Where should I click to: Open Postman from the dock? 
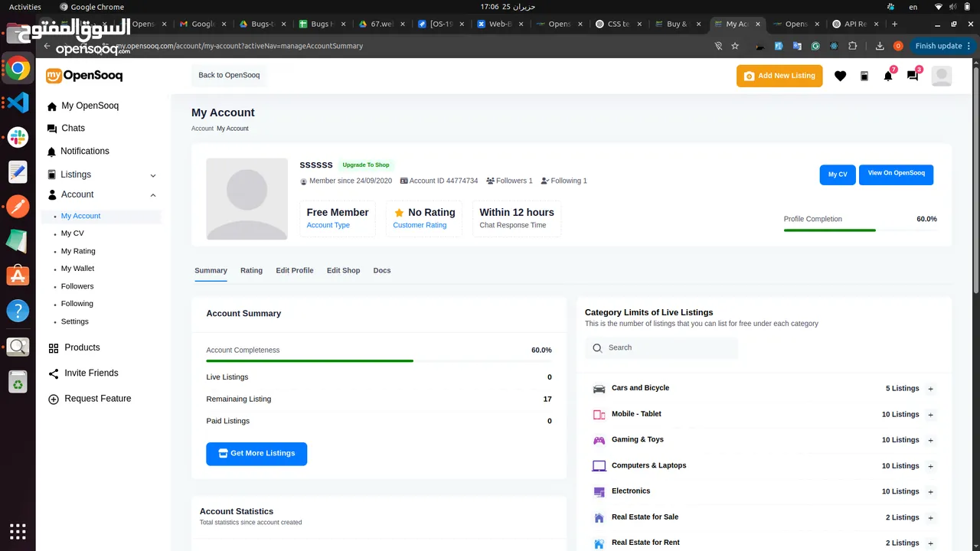18,207
